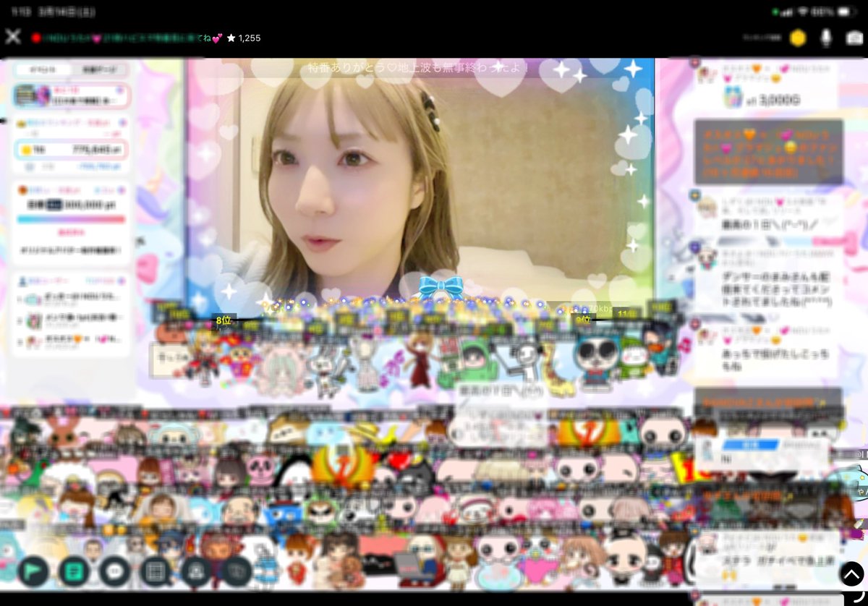The height and width of the screenshot is (606, 868).
Task: Tap the 8位 rank label above the avatars
Action: coord(225,320)
